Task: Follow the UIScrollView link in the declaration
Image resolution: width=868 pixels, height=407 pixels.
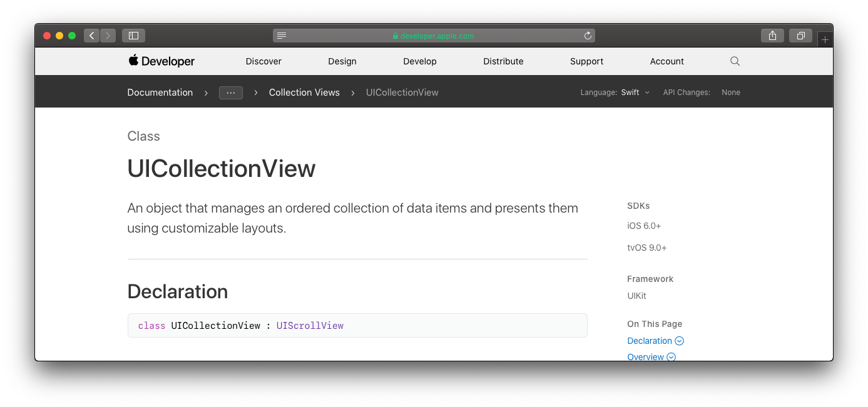Action: coord(309,325)
